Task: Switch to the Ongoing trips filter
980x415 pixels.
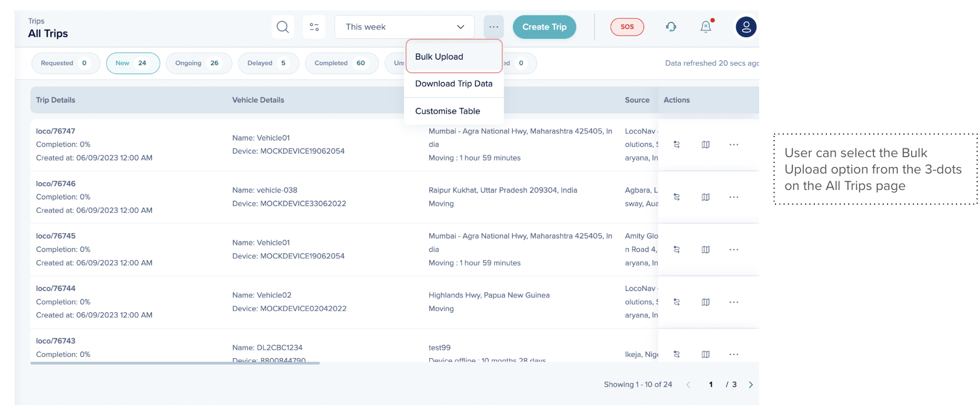Action: [x=199, y=63]
